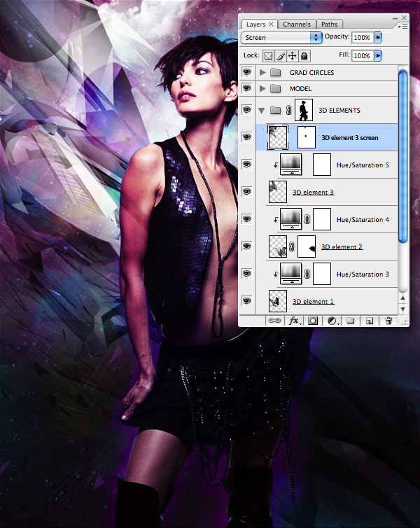Click GRAD CIRCLES folder icon
The image size is (420, 528).
tap(276, 72)
